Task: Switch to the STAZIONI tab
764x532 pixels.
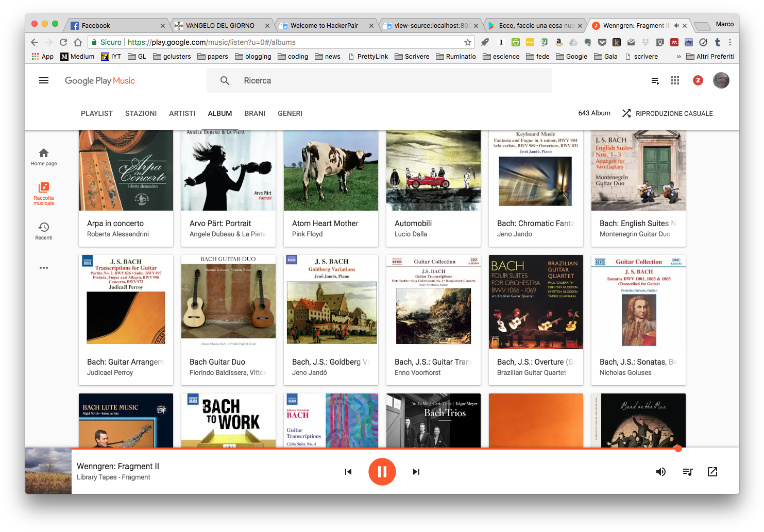Action: [141, 113]
